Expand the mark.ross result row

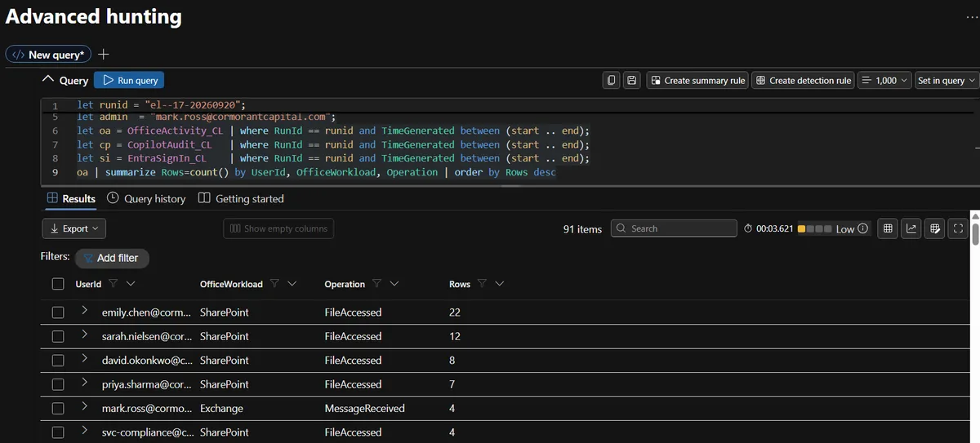pyautogui.click(x=84, y=406)
